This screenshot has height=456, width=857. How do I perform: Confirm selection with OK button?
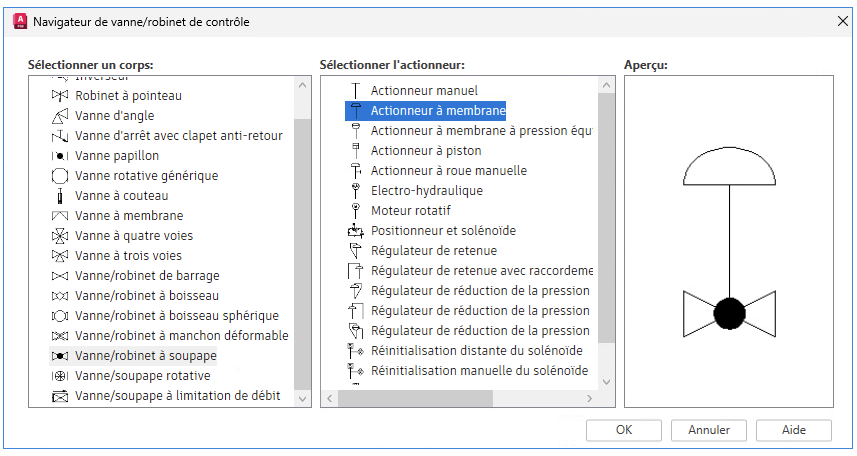[x=624, y=430]
